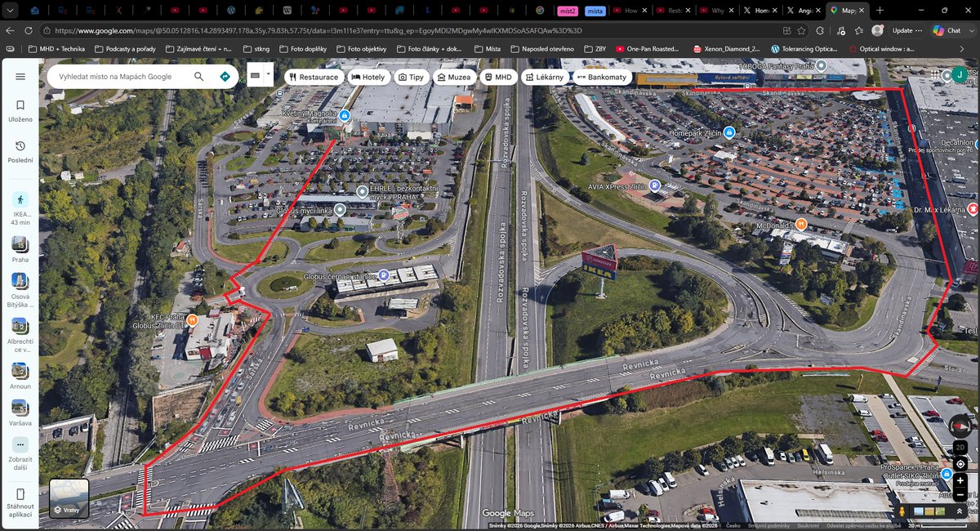The image size is (980, 531).
Task: Open the MHD + Technika bookmark folder
Action: [x=56, y=48]
